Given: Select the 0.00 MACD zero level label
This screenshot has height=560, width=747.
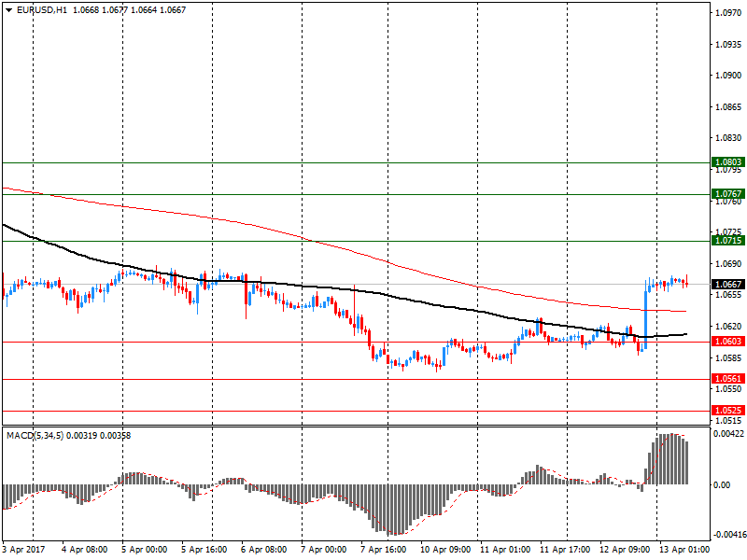Looking at the screenshot, I should tap(722, 484).
